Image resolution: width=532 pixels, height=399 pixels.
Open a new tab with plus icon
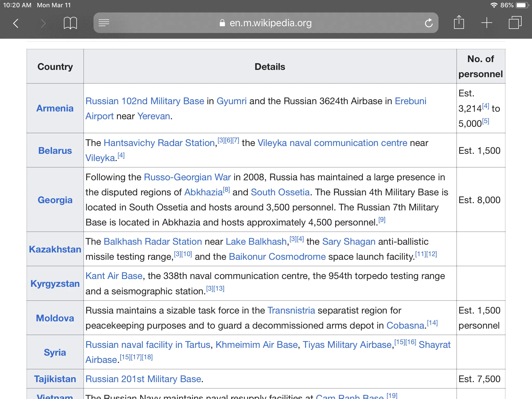(487, 23)
